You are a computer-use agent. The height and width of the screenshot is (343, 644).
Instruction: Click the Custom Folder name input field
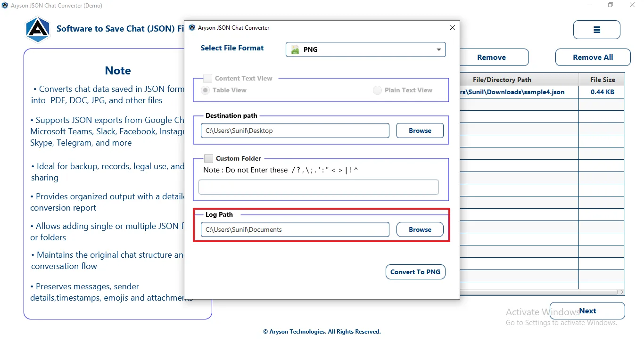(x=319, y=187)
